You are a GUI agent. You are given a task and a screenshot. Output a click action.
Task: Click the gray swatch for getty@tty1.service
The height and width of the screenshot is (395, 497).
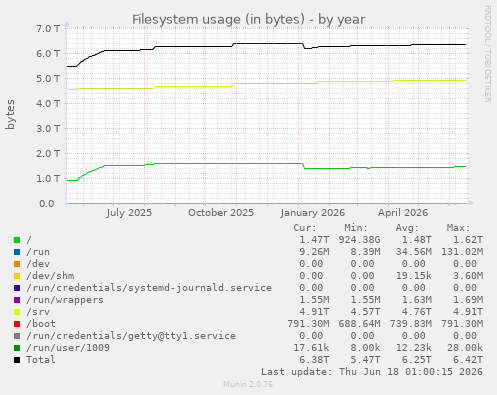click(17, 336)
